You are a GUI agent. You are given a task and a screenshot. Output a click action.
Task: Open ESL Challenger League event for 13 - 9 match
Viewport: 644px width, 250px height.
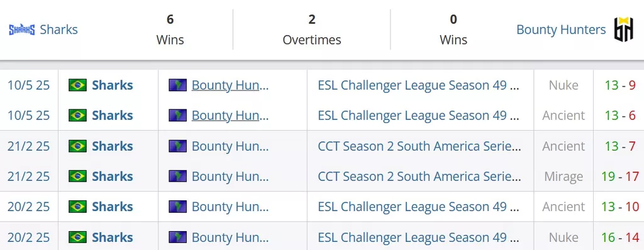point(418,85)
